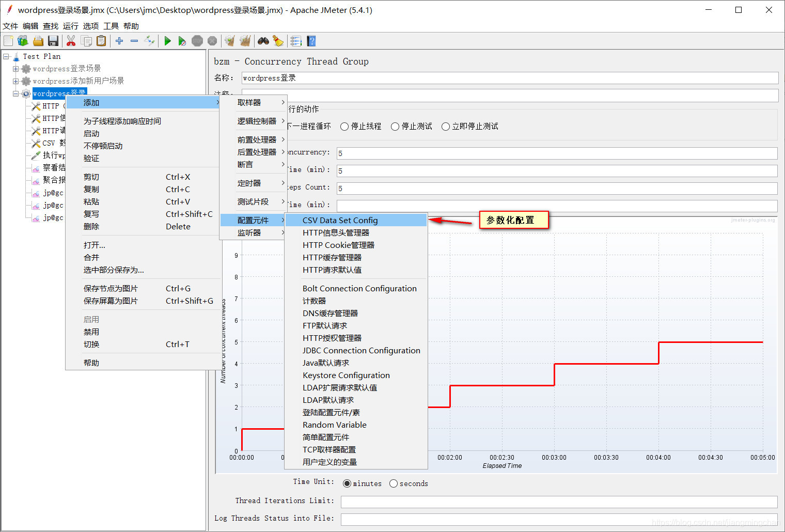Select the Test Plan tree row
This screenshot has width=785, height=532.
[x=41, y=56]
